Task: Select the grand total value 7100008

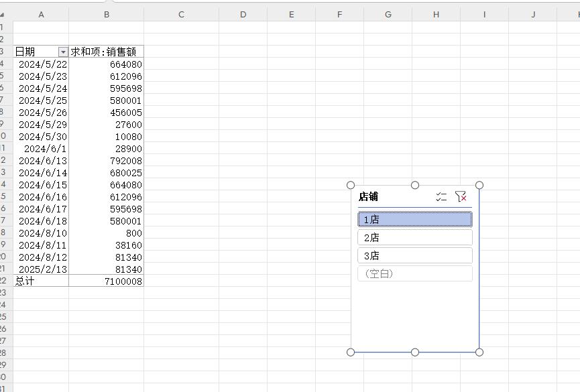Action: pos(107,281)
